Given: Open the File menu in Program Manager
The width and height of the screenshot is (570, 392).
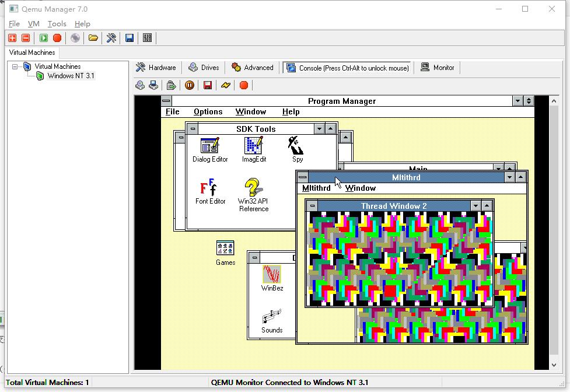Looking at the screenshot, I should pyautogui.click(x=172, y=111).
